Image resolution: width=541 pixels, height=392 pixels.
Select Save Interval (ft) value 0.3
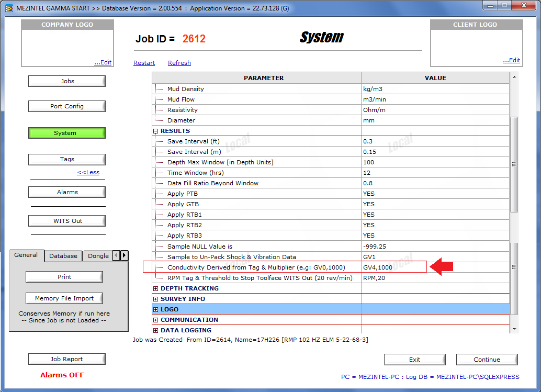(435, 141)
